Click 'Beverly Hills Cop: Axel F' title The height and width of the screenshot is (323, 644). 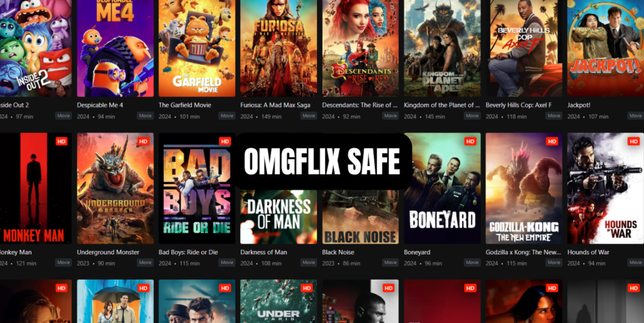pos(518,105)
